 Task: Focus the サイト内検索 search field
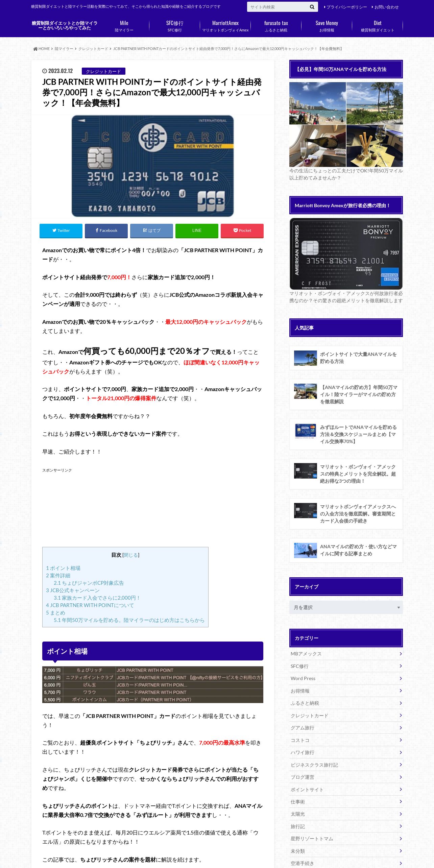(277, 7)
